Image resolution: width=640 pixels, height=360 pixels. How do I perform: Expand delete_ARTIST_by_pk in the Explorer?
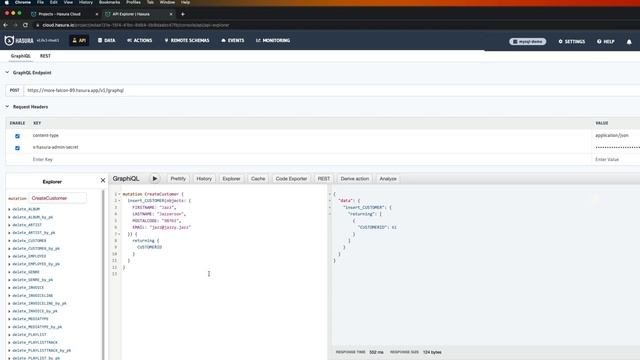pyautogui.click(x=33, y=233)
